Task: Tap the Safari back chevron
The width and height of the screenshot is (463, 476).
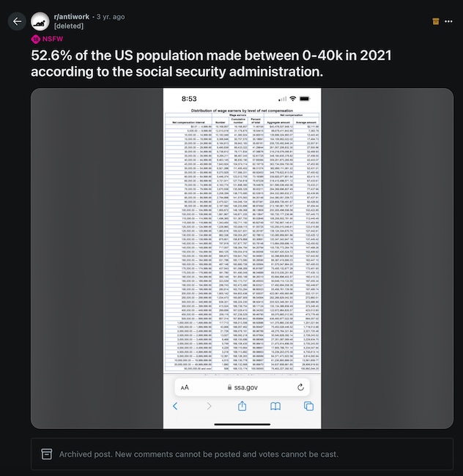Action: tap(175, 406)
